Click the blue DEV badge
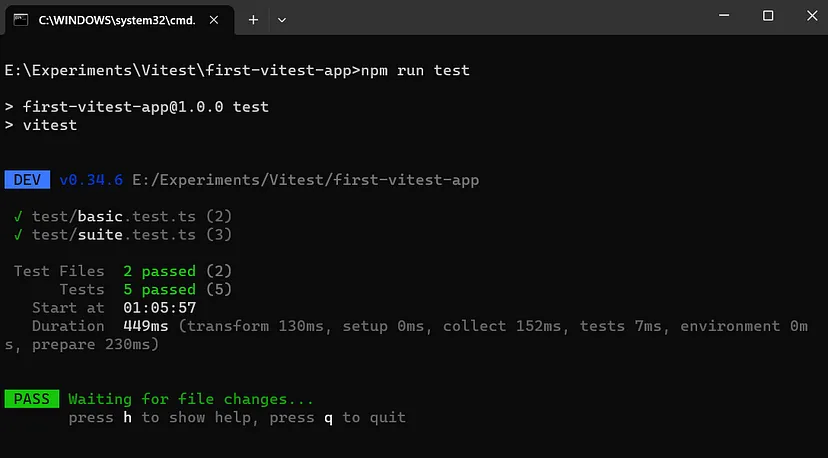Viewport: 828px width, 458px height. [x=27, y=180]
